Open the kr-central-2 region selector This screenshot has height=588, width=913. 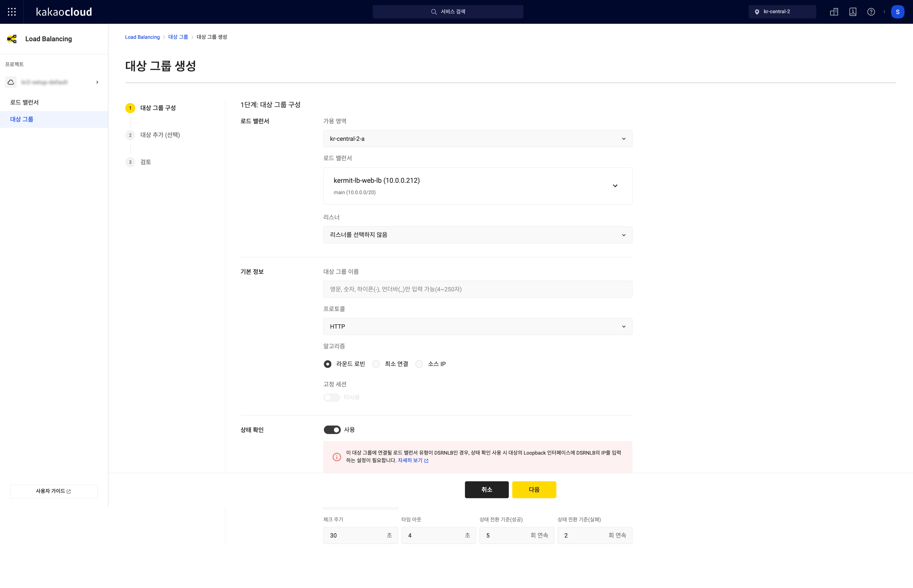pos(782,12)
